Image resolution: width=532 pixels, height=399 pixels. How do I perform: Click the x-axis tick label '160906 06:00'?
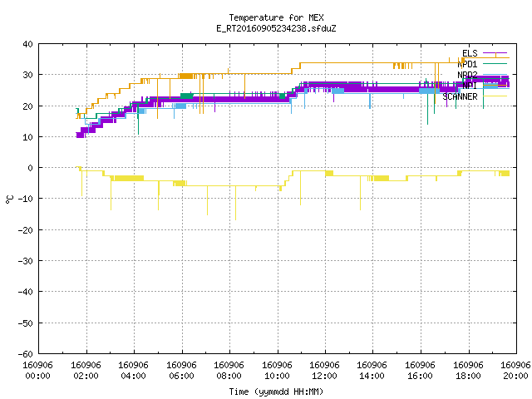[181, 371]
